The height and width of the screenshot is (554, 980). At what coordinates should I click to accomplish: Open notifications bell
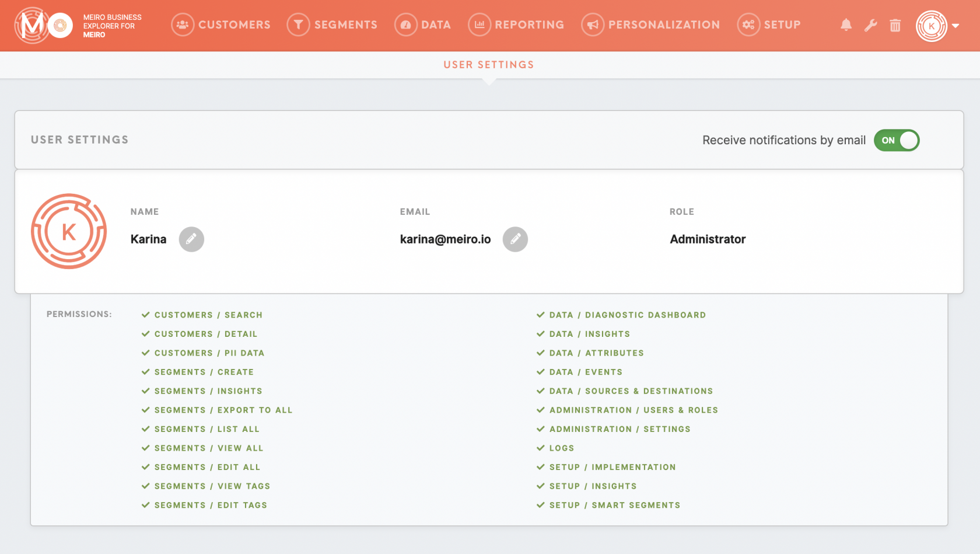coord(846,25)
